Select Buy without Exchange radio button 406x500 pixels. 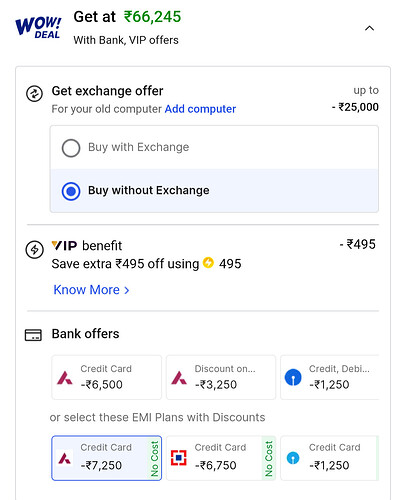(71, 191)
